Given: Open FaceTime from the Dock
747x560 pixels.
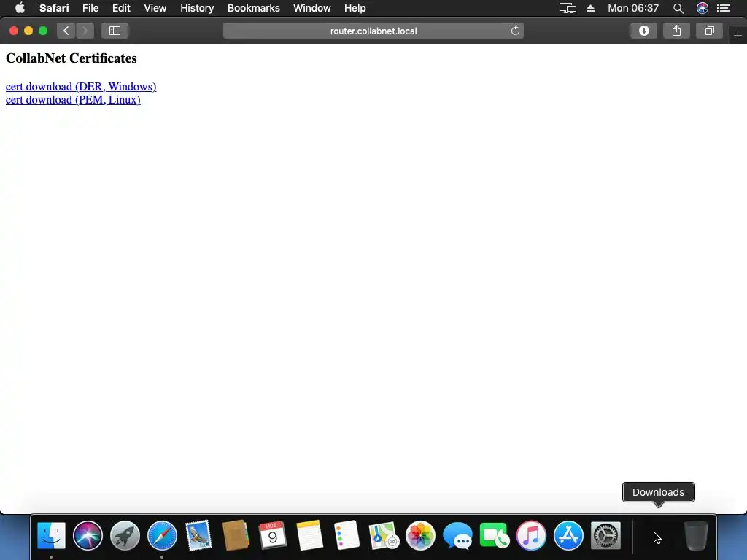Looking at the screenshot, I should (x=494, y=536).
